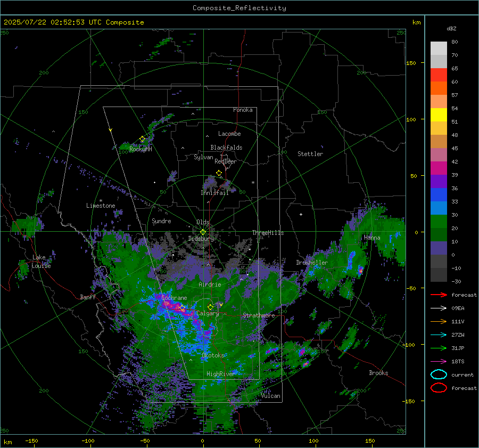Image resolution: width=479 pixels, height=448 pixels.
Task: Click the Banff label
Action: 88,297
